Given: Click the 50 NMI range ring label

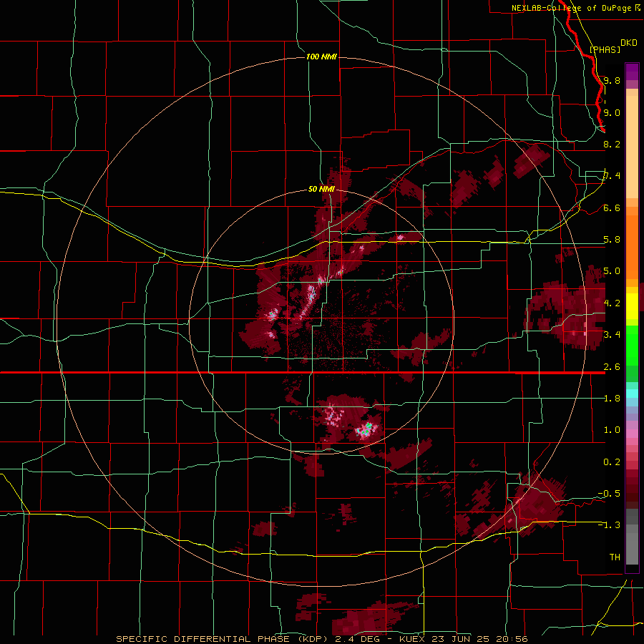Looking at the screenshot, I should coord(321,190).
